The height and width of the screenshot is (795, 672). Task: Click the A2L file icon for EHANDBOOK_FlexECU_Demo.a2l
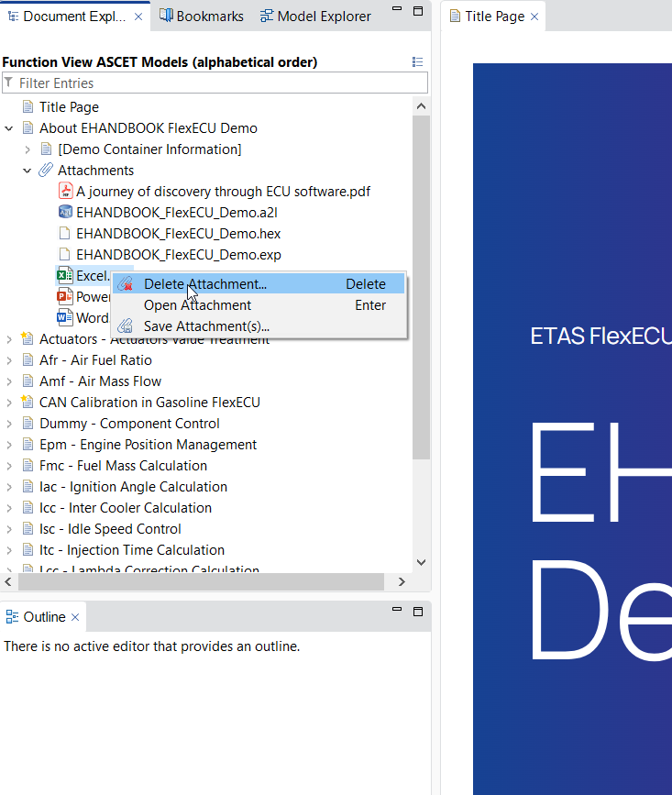[x=65, y=213]
